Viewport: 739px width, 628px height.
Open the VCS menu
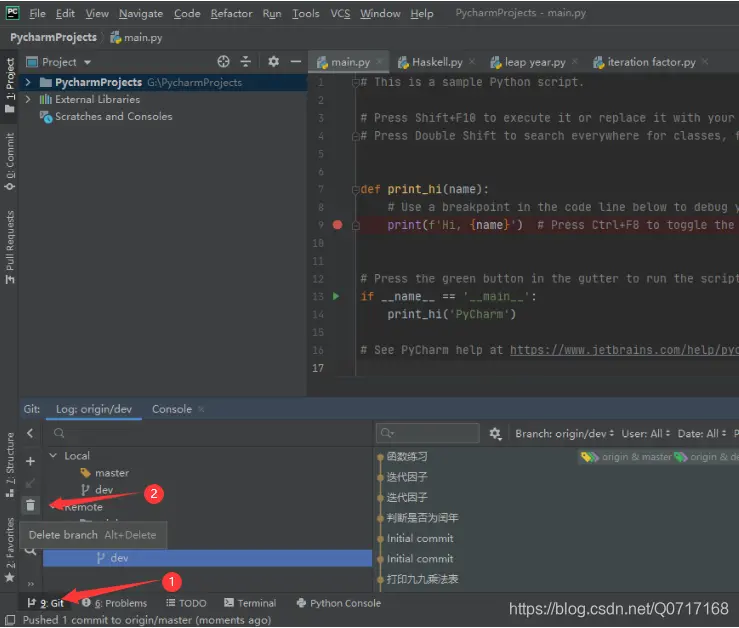point(340,14)
